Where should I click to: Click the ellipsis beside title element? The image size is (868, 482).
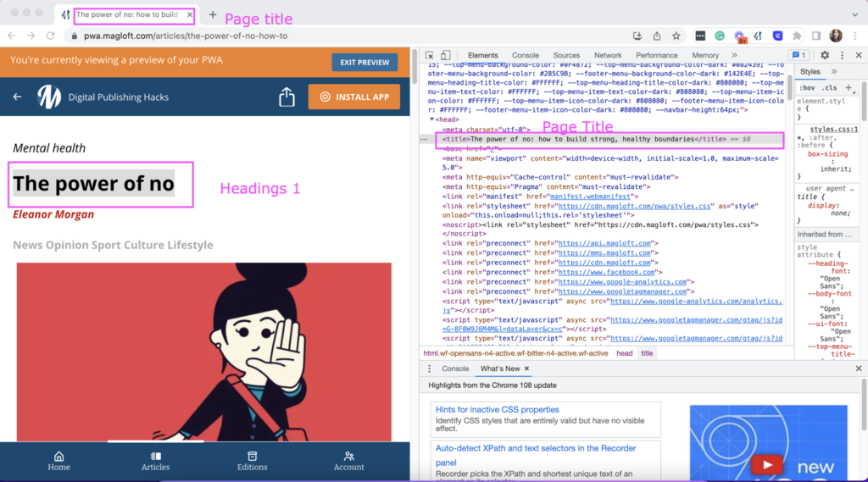tap(424, 140)
